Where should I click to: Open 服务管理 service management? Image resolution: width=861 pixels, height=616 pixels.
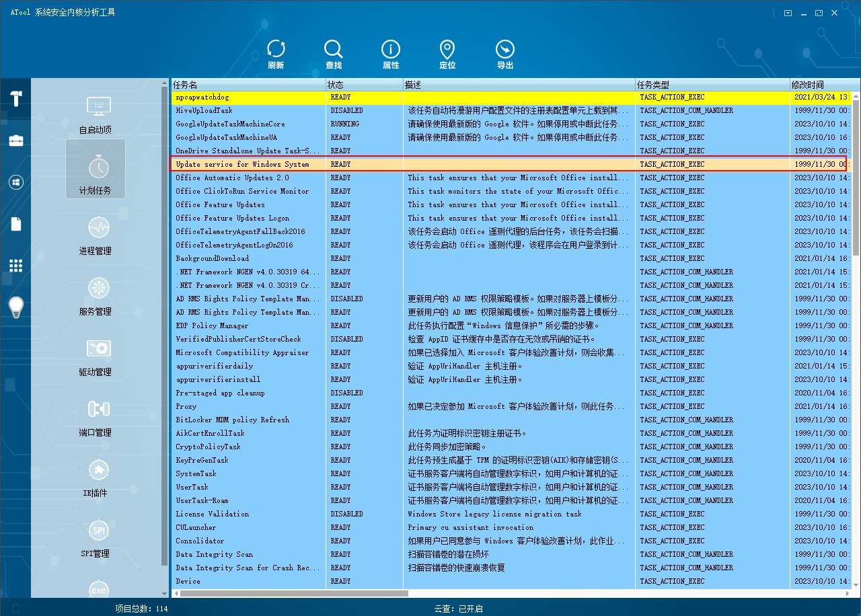[x=96, y=296]
